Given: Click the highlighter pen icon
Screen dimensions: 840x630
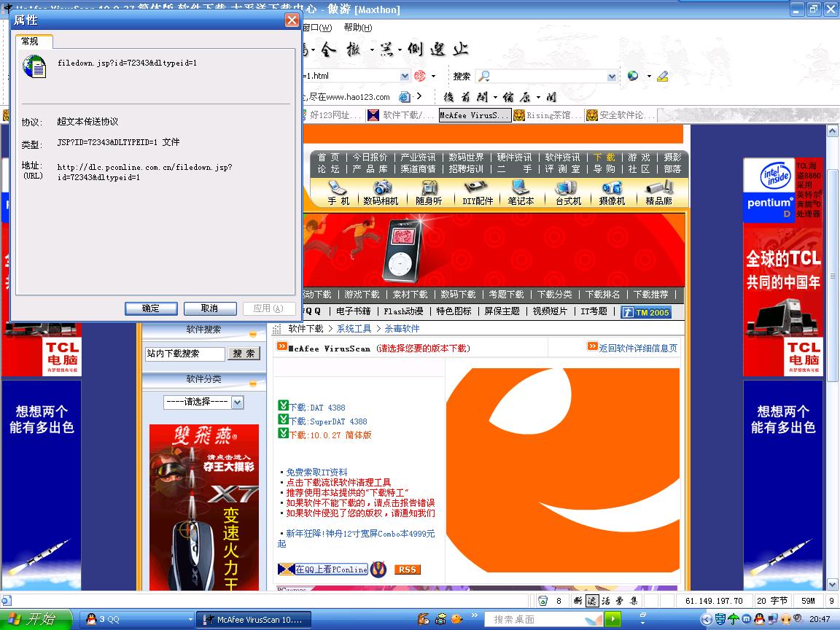Looking at the screenshot, I should click(x=662, y=76).
